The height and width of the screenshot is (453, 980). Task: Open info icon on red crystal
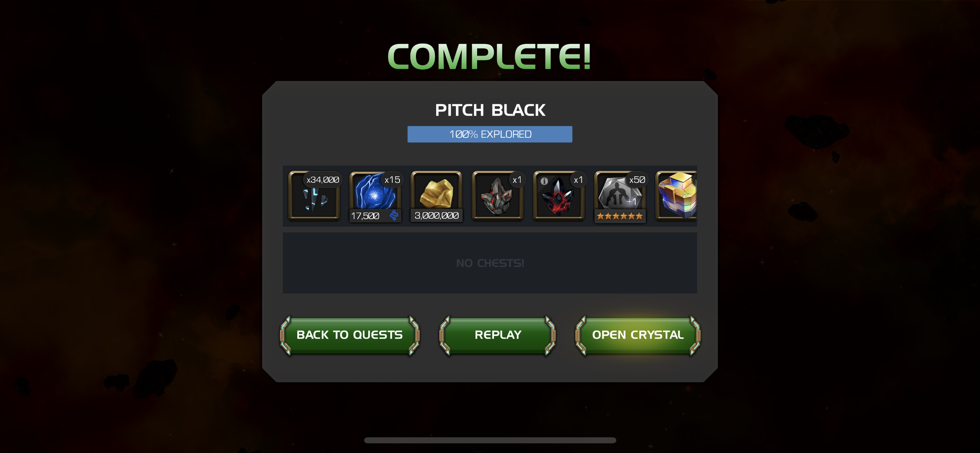pyautogui.click(x=544, y=181)
